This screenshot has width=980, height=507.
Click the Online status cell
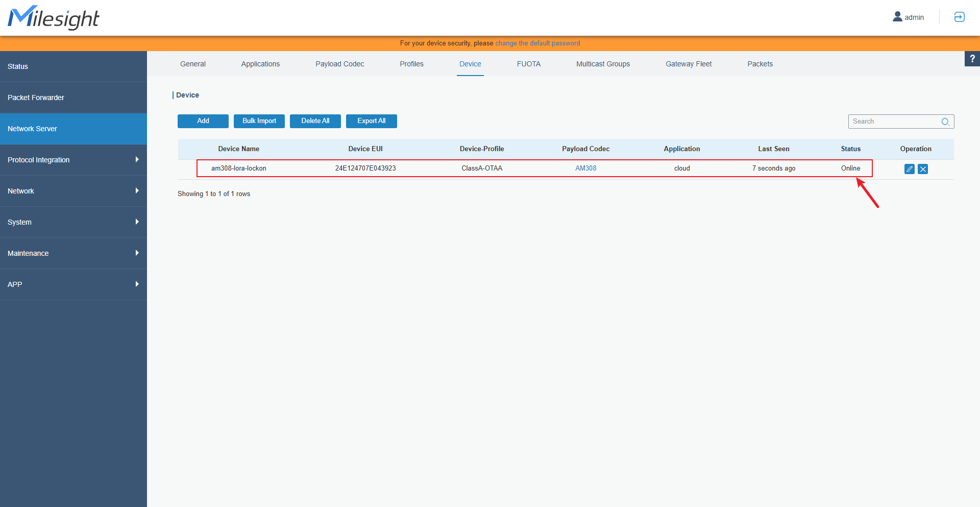tap(851, 168)
